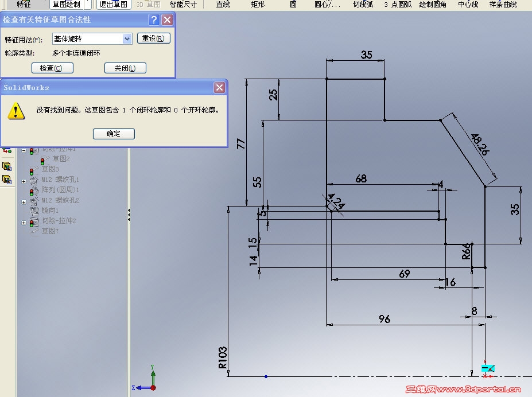Select the 16 horizontal dimension
Image resolution: width=532 pixels, height=397 pixels.
(451, 282)
